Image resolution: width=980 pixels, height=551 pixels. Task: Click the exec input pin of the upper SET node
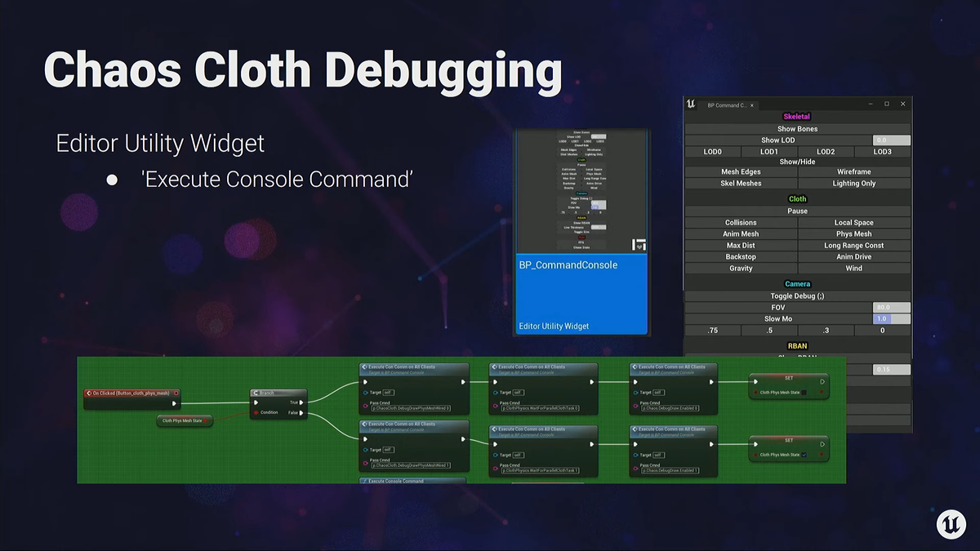tap(755, 381)
